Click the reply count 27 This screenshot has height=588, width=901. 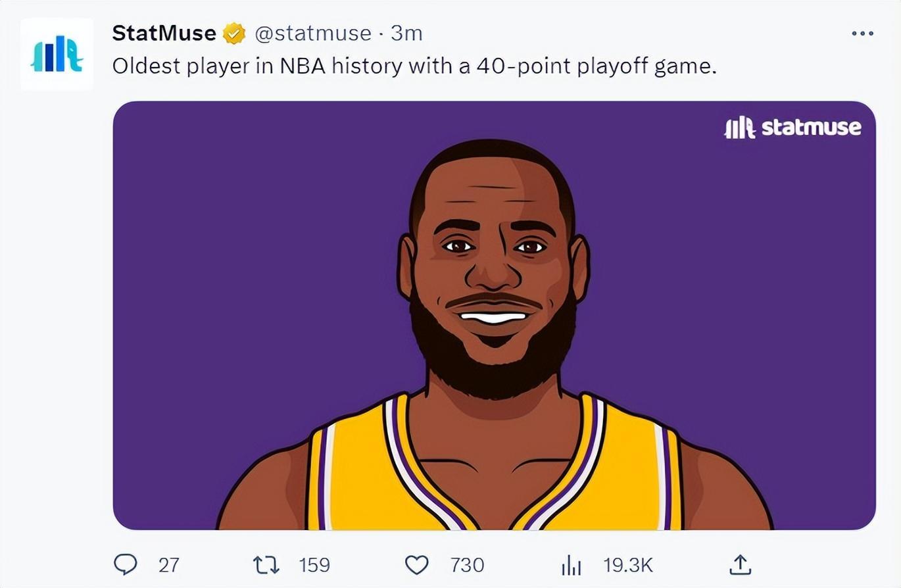pyautogui.click(x=169, y=565)
